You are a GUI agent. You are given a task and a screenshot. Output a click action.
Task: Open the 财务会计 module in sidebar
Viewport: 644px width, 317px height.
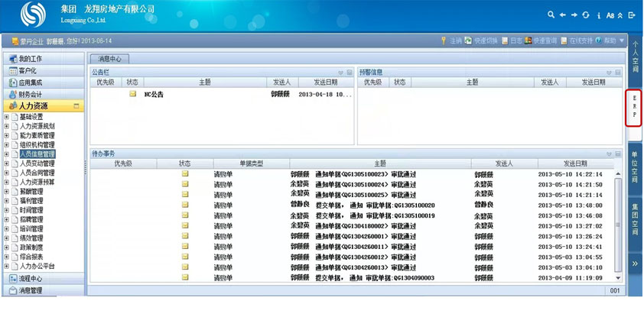click(31, 94)
